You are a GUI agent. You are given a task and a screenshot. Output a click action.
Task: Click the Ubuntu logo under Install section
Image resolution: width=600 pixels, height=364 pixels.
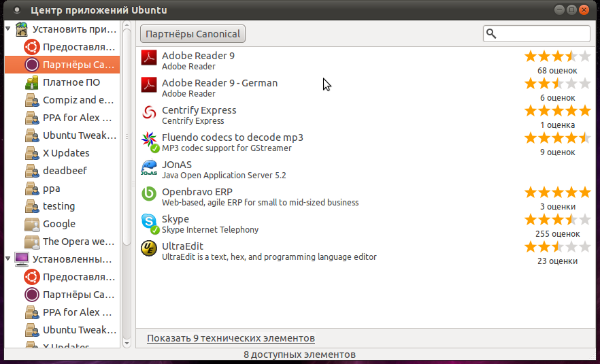coord(32,47)
